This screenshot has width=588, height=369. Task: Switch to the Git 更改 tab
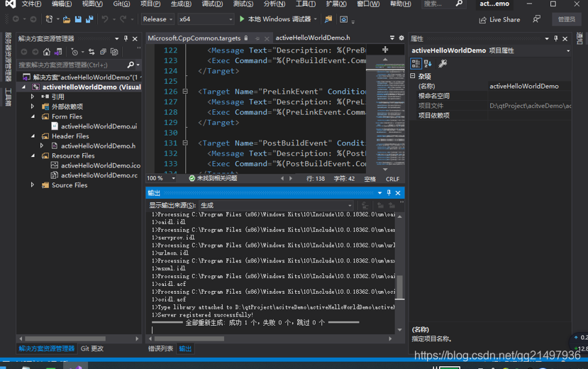(92, 348)
